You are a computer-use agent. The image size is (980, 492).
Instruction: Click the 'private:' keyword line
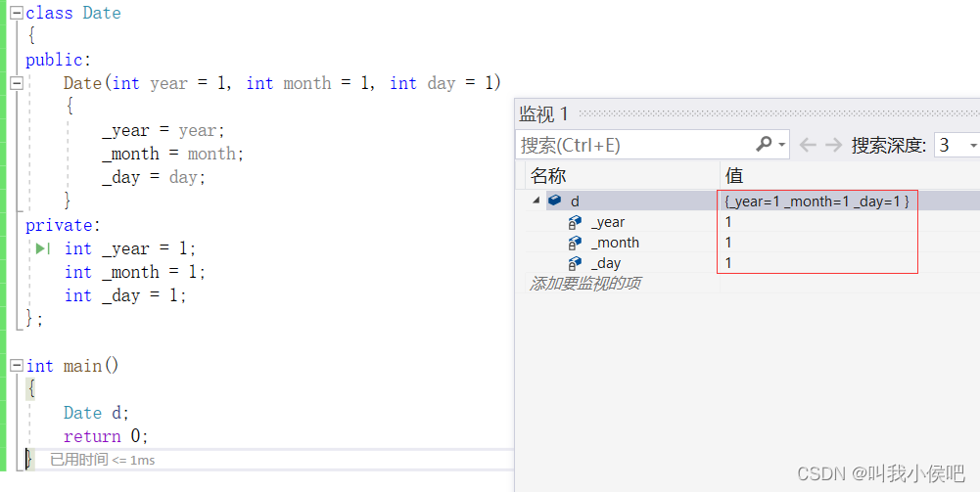coord(63,225)
